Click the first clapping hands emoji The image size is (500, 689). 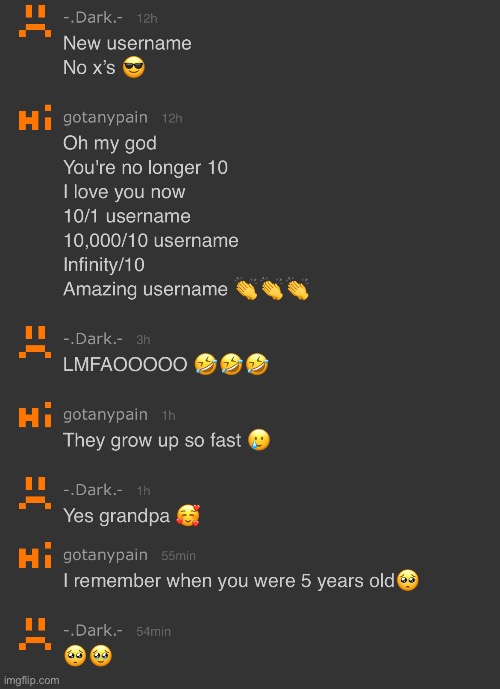[246, 289]
